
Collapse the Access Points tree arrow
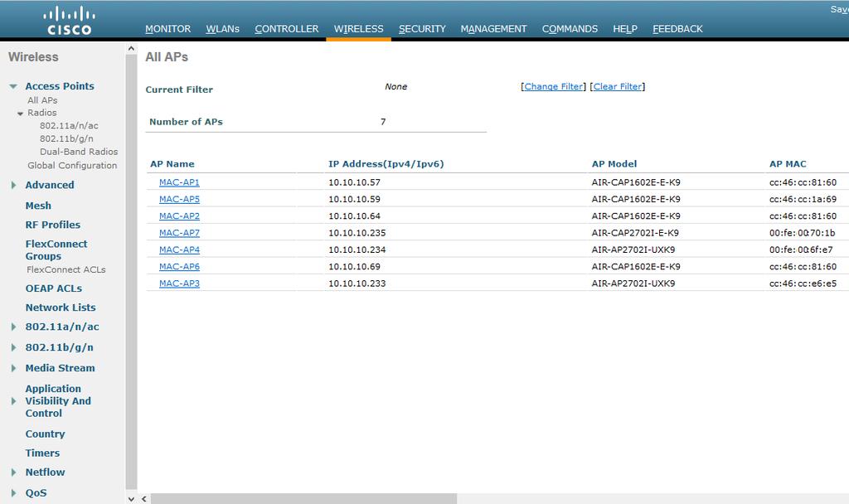pyautogui.click(x=13, y=86)
